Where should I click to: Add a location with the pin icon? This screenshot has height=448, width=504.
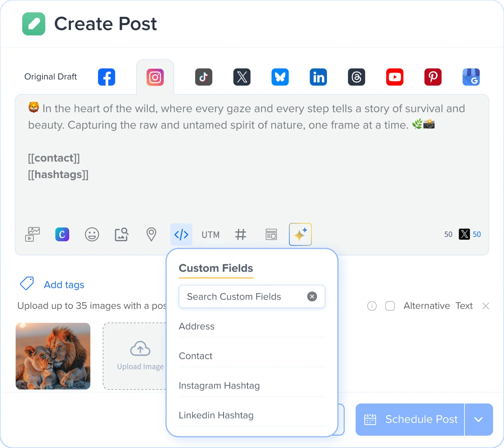151,234
